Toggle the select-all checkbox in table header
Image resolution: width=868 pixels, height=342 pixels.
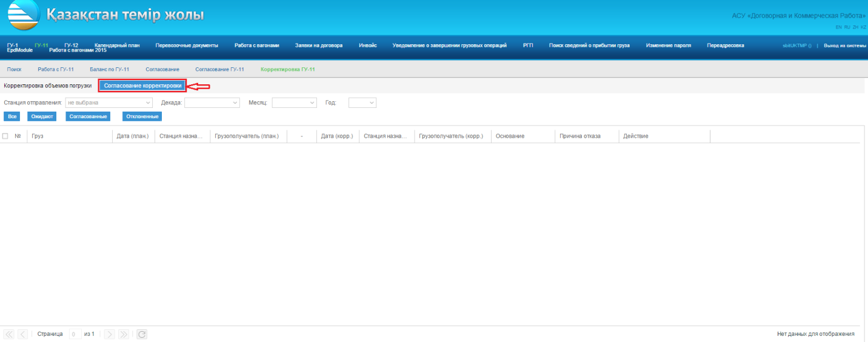click(5, 136)
